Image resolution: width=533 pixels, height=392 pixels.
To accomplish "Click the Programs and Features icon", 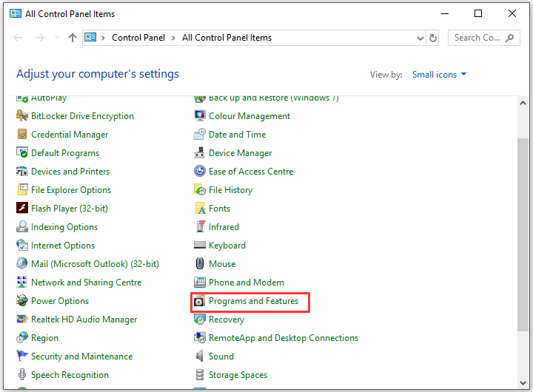I will [200, 300].
